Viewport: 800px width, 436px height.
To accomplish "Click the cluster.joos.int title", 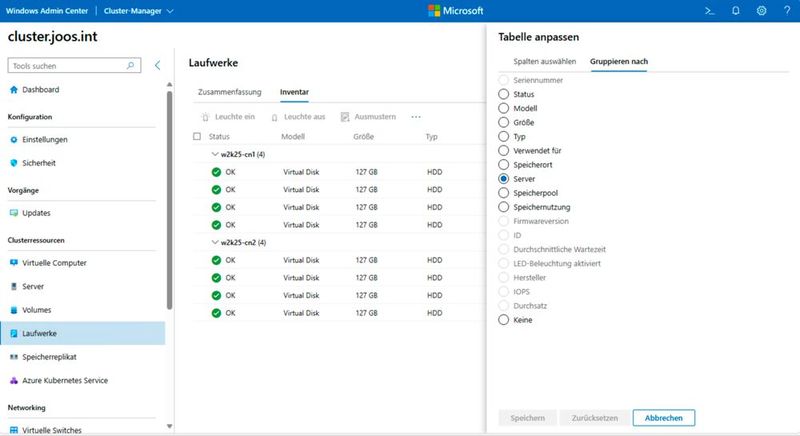I will click(x=53, y=37).
